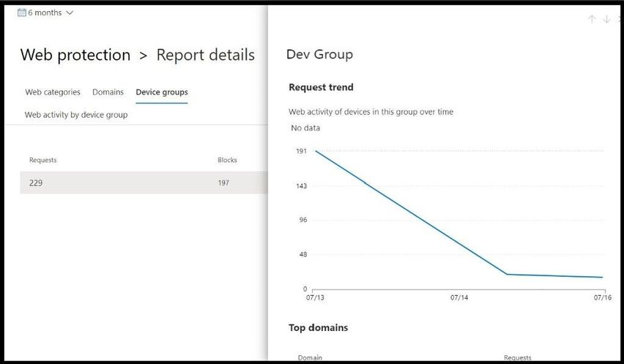Go to previous item with up arrow

tap(592, 19)
